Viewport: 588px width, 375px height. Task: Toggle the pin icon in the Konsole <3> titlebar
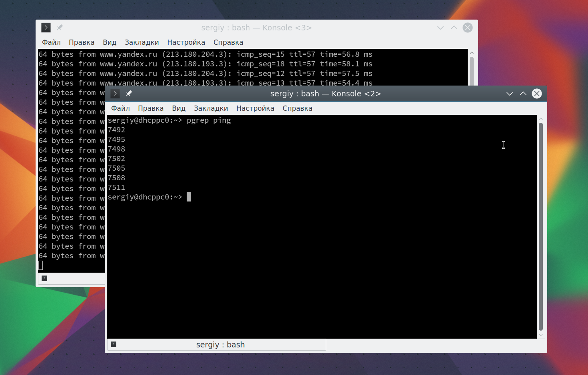60,27
